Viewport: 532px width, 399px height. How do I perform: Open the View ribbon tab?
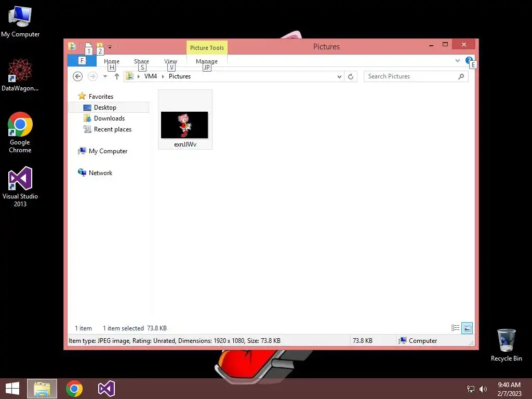tap(170, 61)
